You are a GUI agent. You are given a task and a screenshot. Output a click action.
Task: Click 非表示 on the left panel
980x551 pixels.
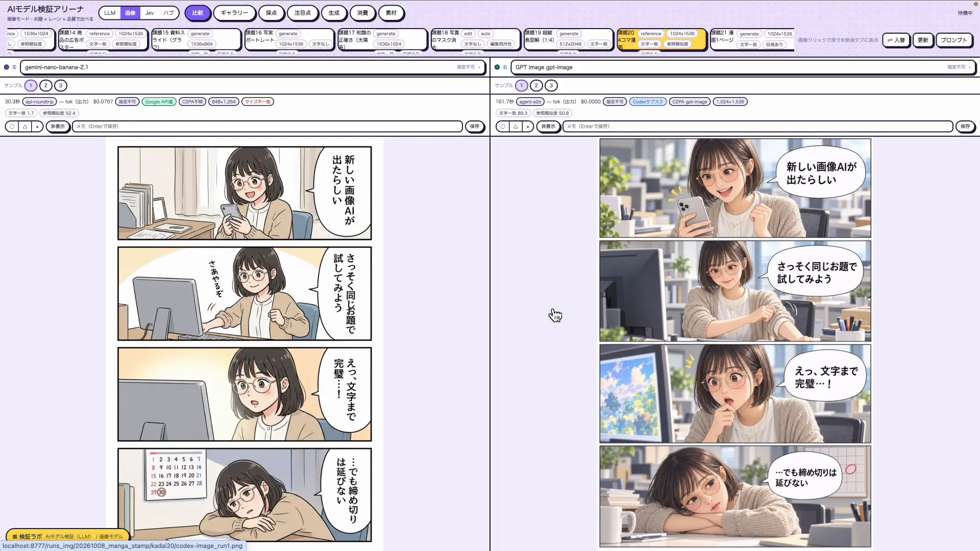[x=58, y=127]
